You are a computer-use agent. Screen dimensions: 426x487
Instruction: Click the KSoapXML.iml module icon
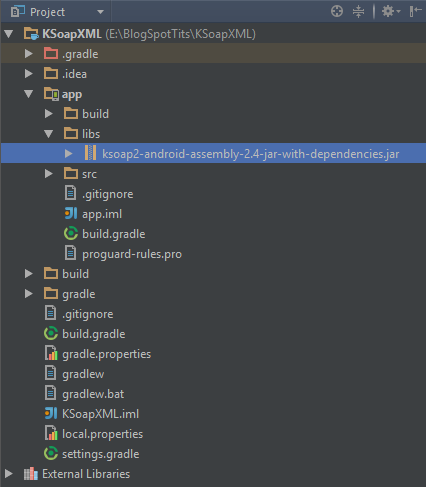pos(51,413)
